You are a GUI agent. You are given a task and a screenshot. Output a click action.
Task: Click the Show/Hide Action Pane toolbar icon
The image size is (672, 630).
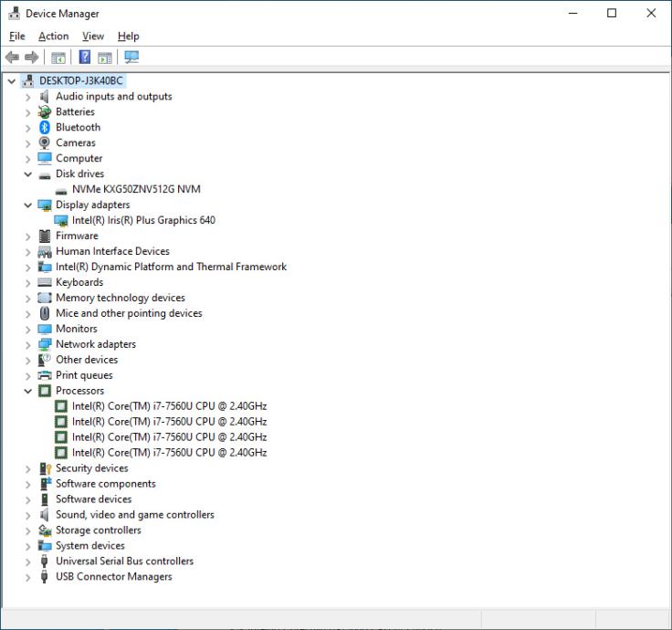[x=105, y=58]
